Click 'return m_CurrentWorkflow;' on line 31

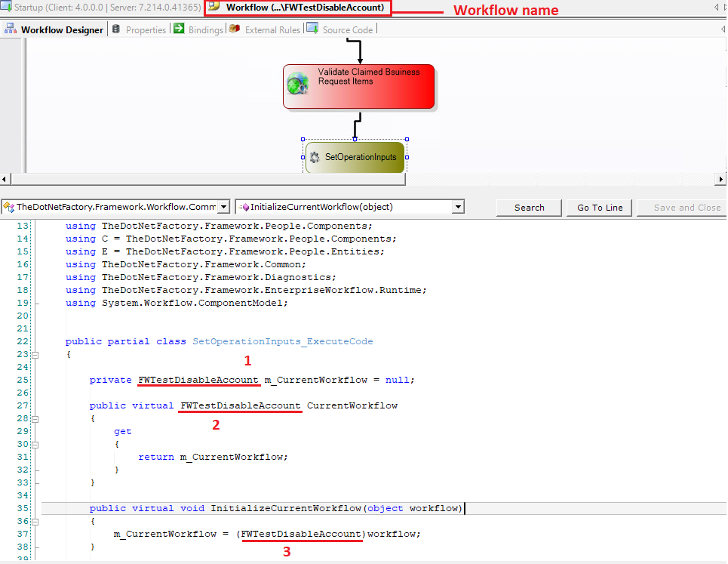point(213,457)
